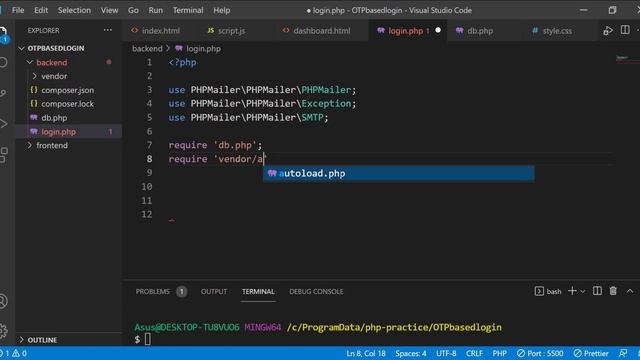Open the Explorer view in activity bar
This screenshot has width=640, height=360.
click(3, 34)
